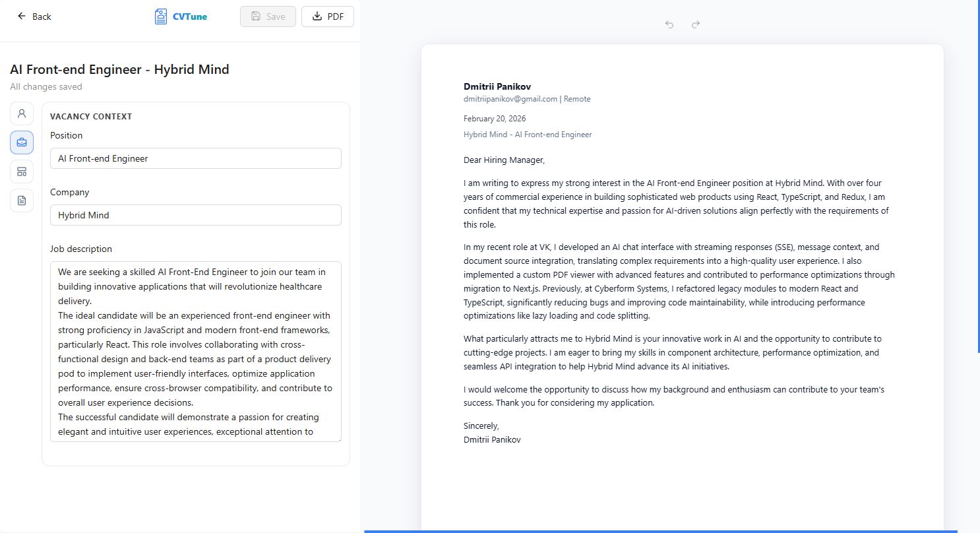Click the CVTune logo icon
Screen dimensions: 980x533
[160, 16]
